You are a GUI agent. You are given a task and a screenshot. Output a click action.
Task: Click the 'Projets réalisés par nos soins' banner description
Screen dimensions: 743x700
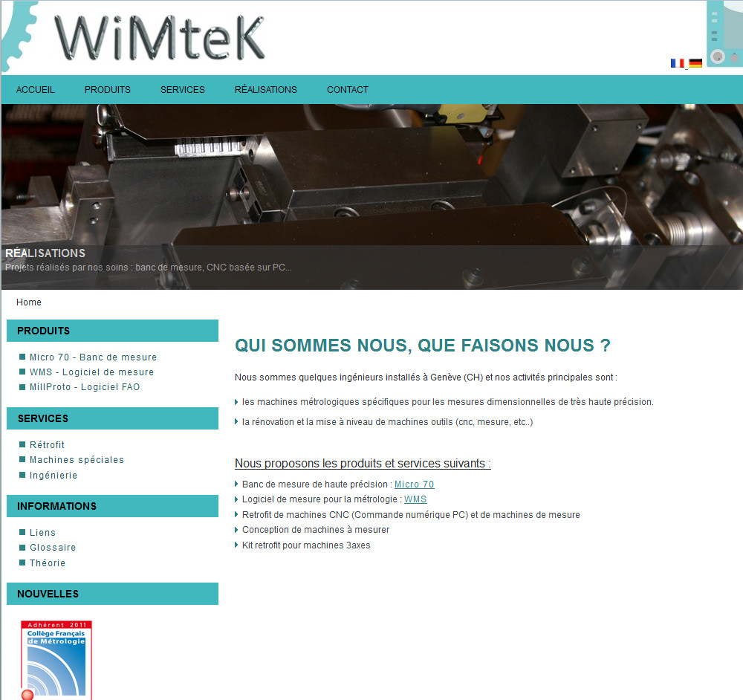[x=149, y=268]
